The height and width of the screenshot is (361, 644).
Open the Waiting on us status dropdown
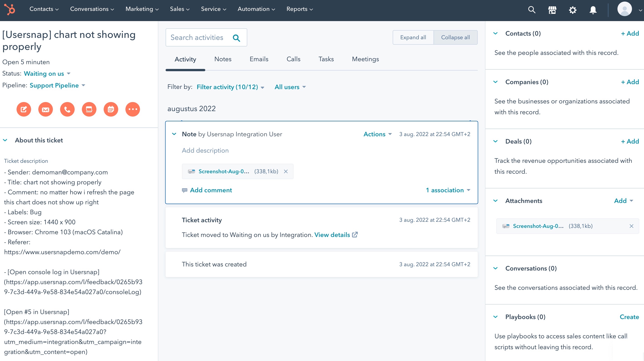[x=47, y=74]
